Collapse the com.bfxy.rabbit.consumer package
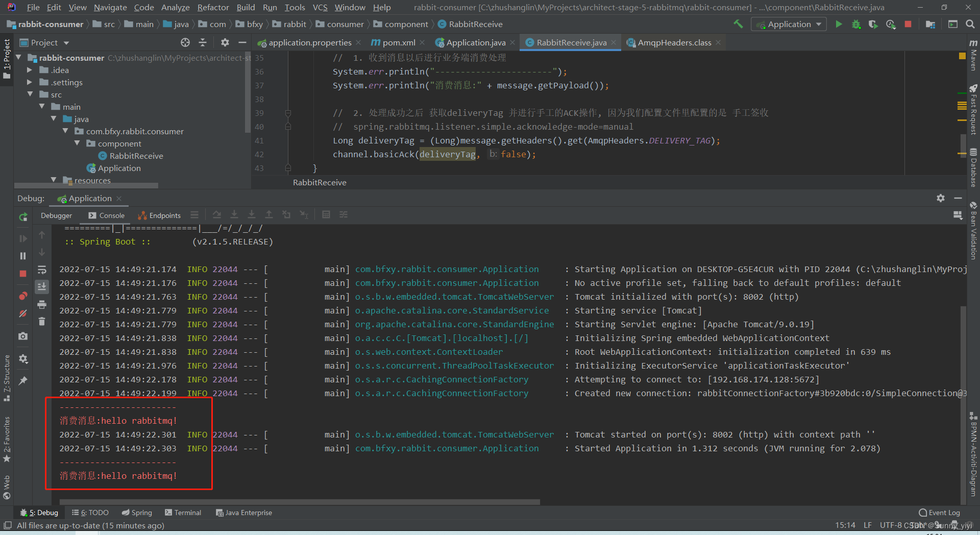 tap(65, 131)
